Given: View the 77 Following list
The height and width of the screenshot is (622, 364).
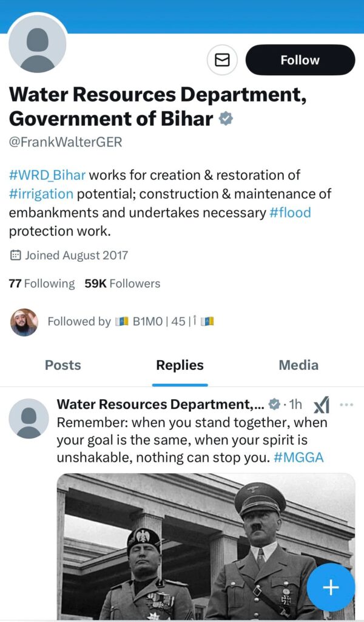Looking at the screenshot, I should tap(42, 284).
